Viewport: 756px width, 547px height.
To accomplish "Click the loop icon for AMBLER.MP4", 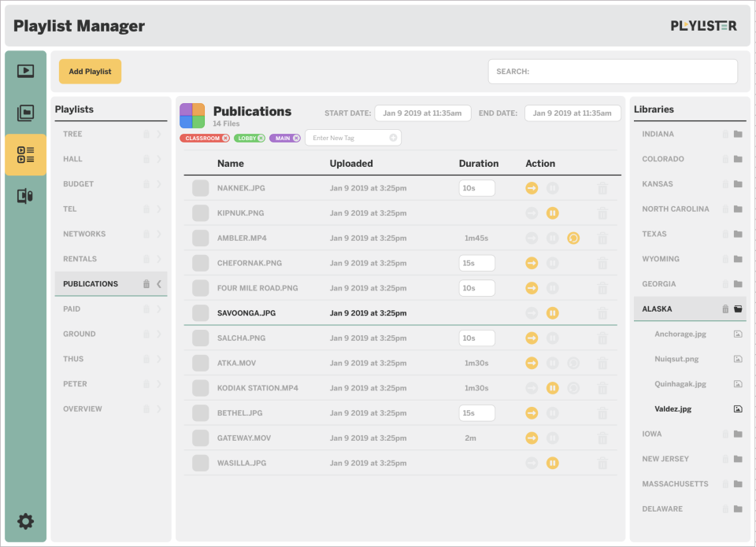I will click(x=573, y=238).
